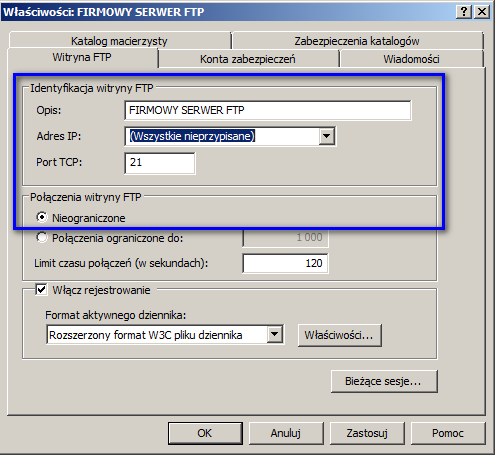Select Połączenia ograniczone do radio button
The image size is (495, 455).
pos(42,238)
